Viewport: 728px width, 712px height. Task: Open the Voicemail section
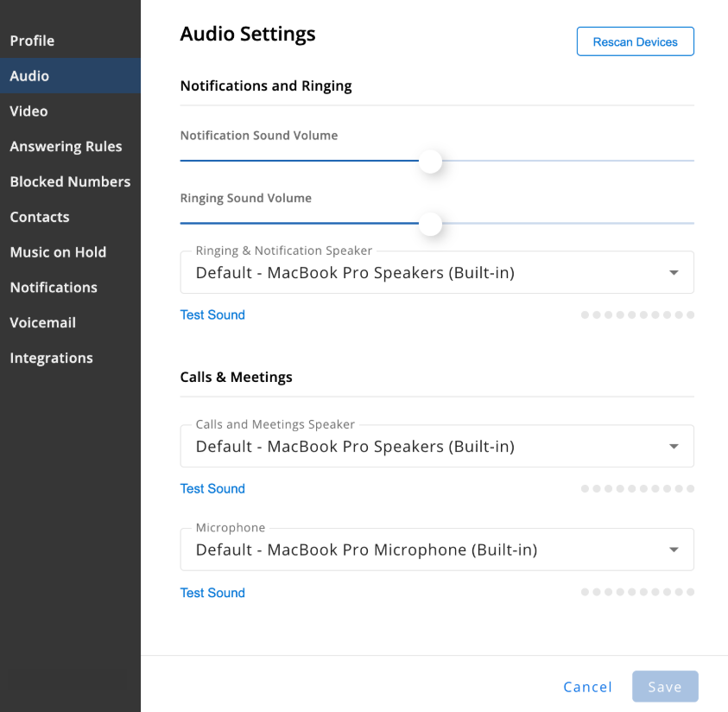42,323
